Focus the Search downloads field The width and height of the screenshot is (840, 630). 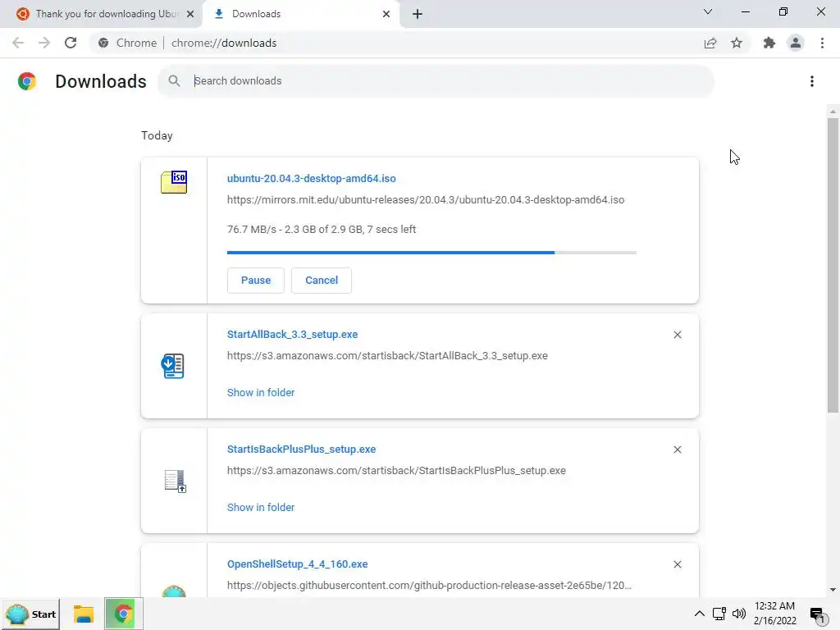(x=436, y=81)
